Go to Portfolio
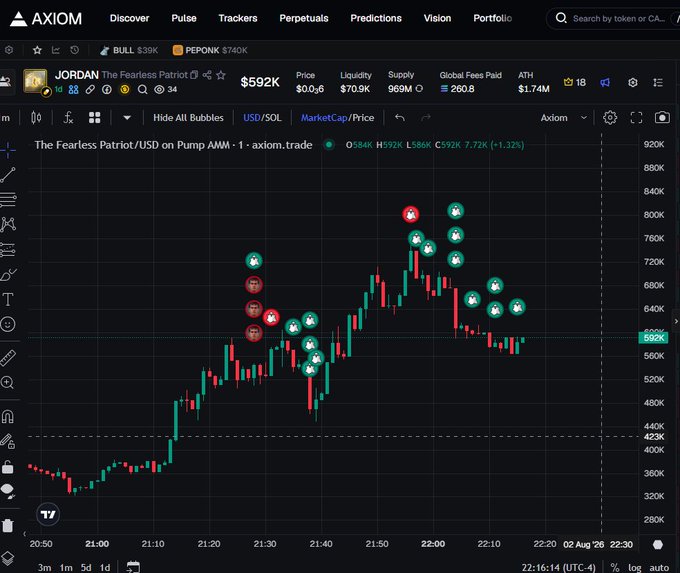Viewport: 680px width, 573px height. pyautogui.click(x=492, y=18)
